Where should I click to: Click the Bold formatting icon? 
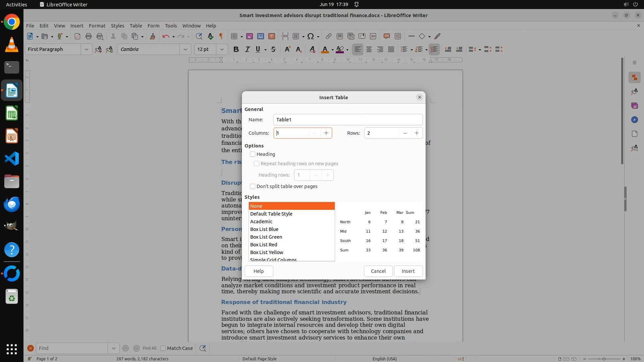(x=236, y=49)
